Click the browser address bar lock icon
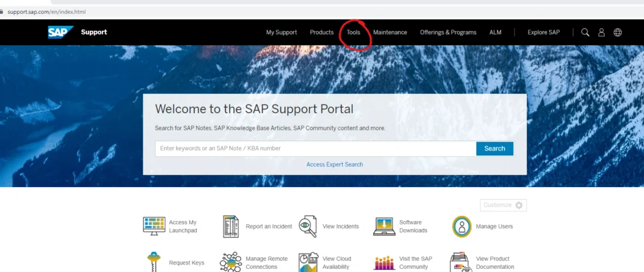This screenshot has width=644, height=272. [2, 12]
